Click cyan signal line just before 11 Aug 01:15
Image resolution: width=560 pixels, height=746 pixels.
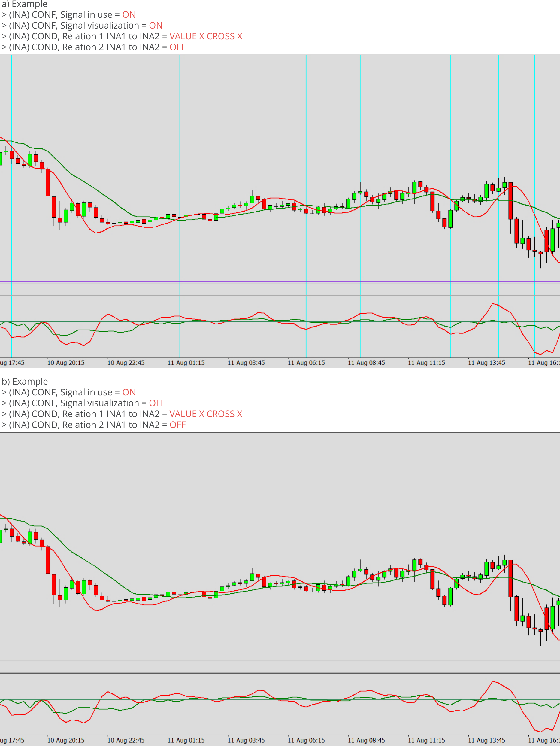(x=180, y=206)
